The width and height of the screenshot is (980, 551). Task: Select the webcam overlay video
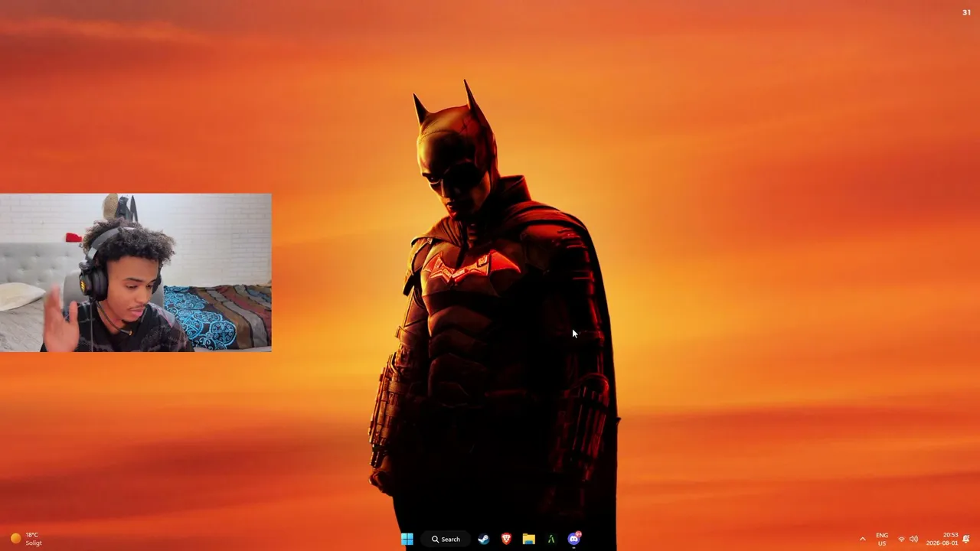[136, 272]
